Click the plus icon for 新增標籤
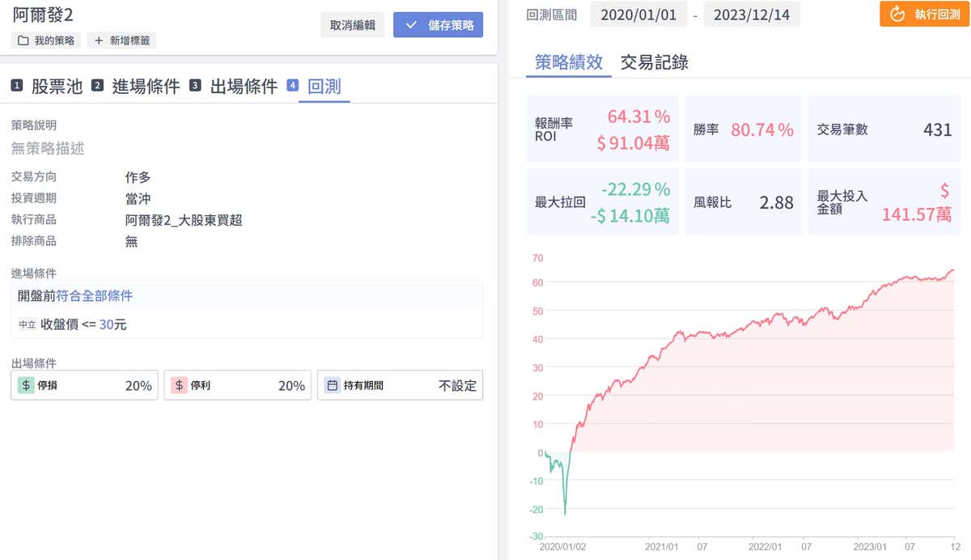This screenshot has width=971, height=560. (x=99, y=40)
